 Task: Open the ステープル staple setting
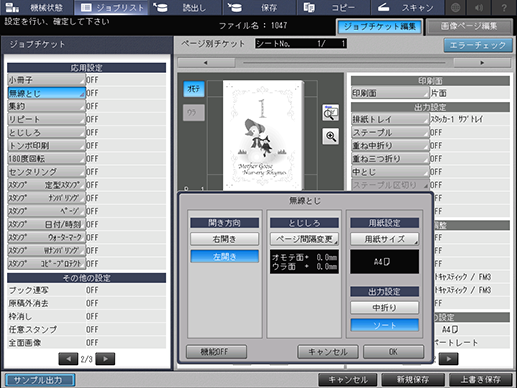390,132
